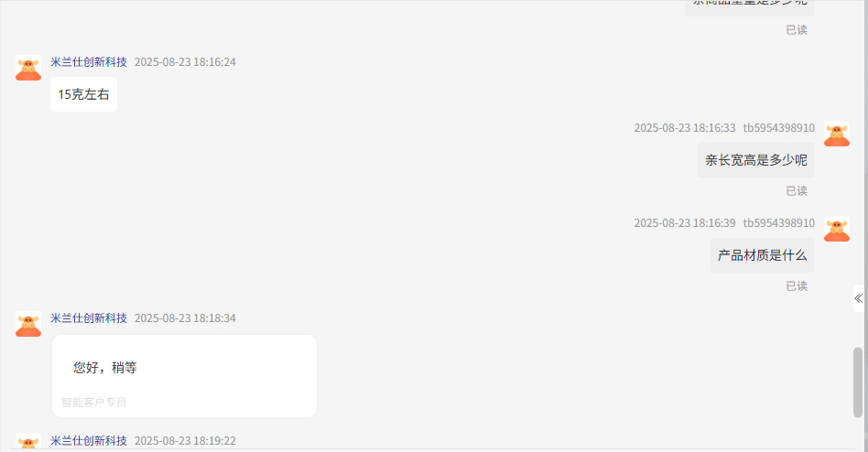The width and height of the screenshot is (868, 452).
Task: Click 已读 status under 产品材质是什么
Action: pyautogui.click(x=797, y=286)
